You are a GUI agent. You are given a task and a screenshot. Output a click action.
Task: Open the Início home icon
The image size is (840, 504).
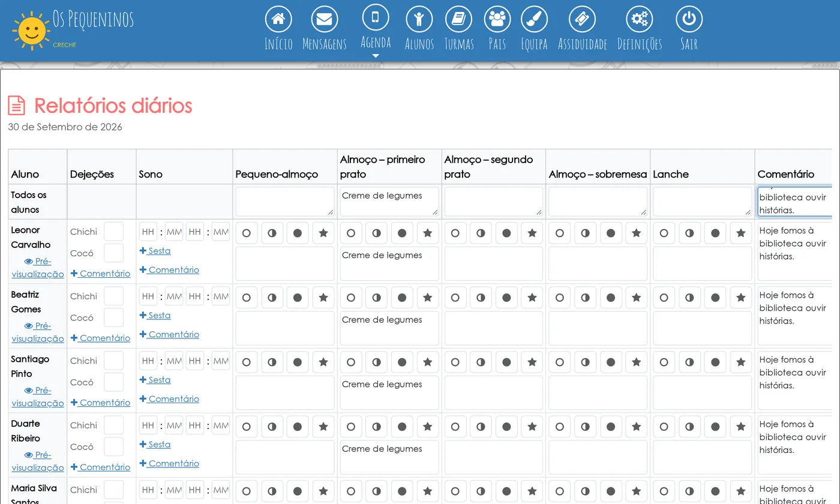tap(278, 19)
